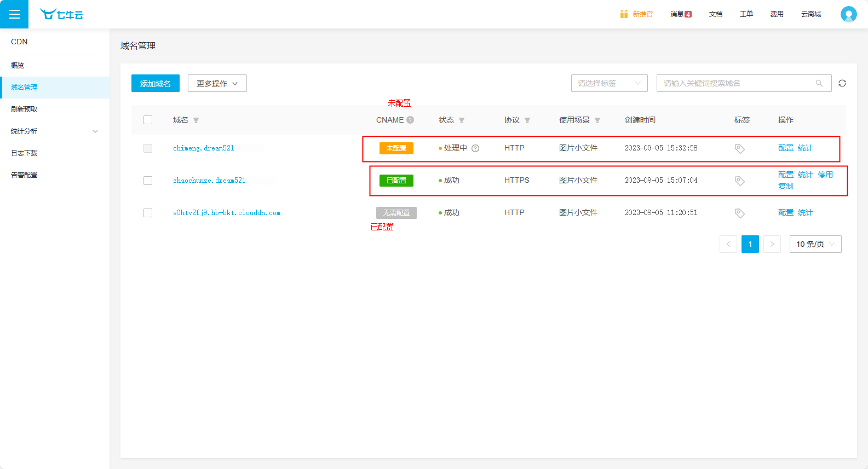Screen dimensions: 868x469
Task: Open the hamburger menu
Action: click(14, 14)
